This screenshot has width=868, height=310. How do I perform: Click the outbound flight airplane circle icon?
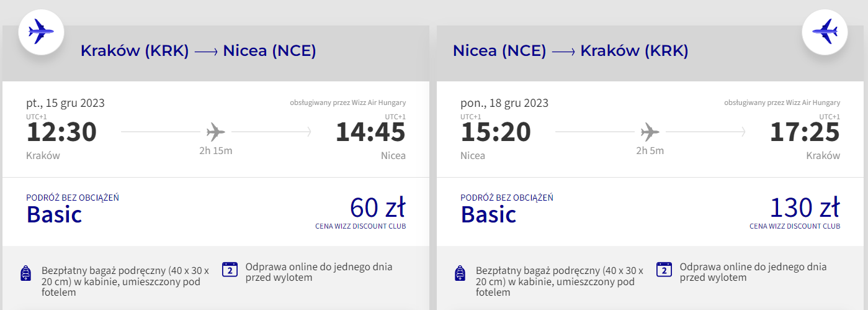(42, 31)
